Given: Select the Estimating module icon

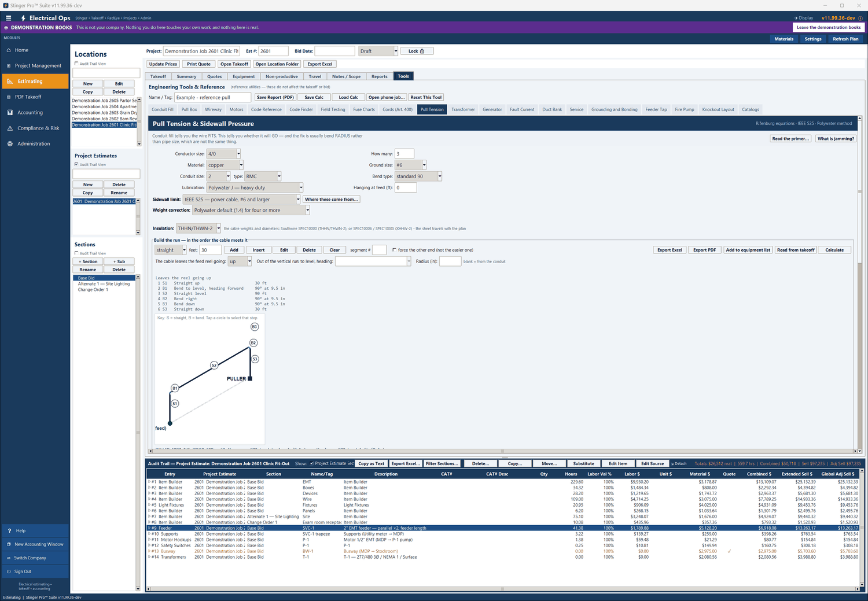Looking at the screenshot, I should pos(10,82).
